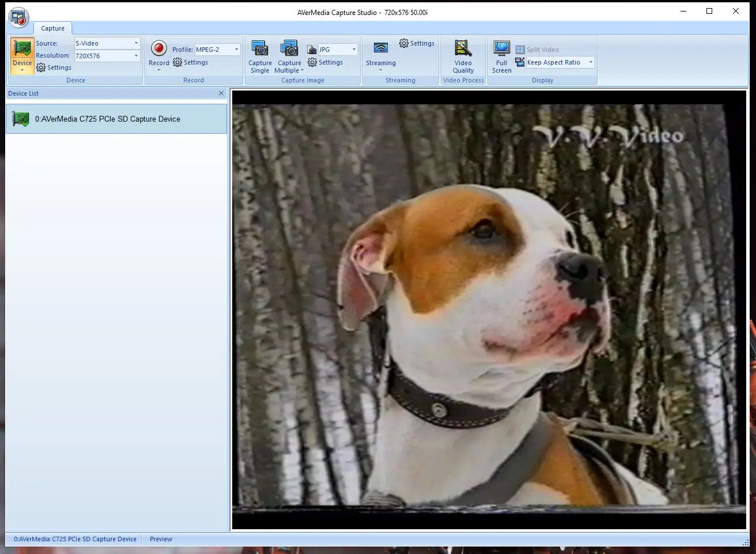The image size is (756, 554).
Task: Select 0:AVerMedia C725 PCIe SD Capture Device row
Action: [x=116, y=119]
